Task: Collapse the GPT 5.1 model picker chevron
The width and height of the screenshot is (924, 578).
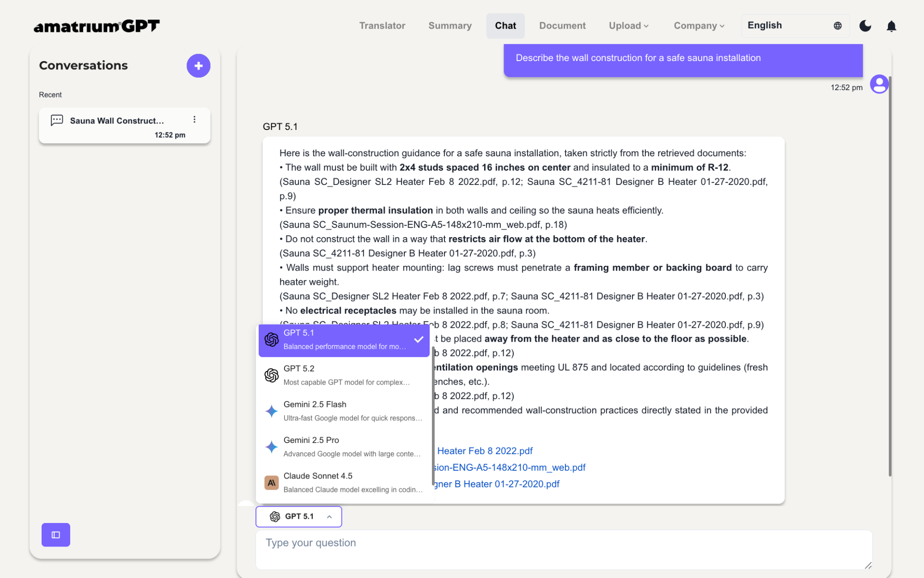Action: (329, 517)
